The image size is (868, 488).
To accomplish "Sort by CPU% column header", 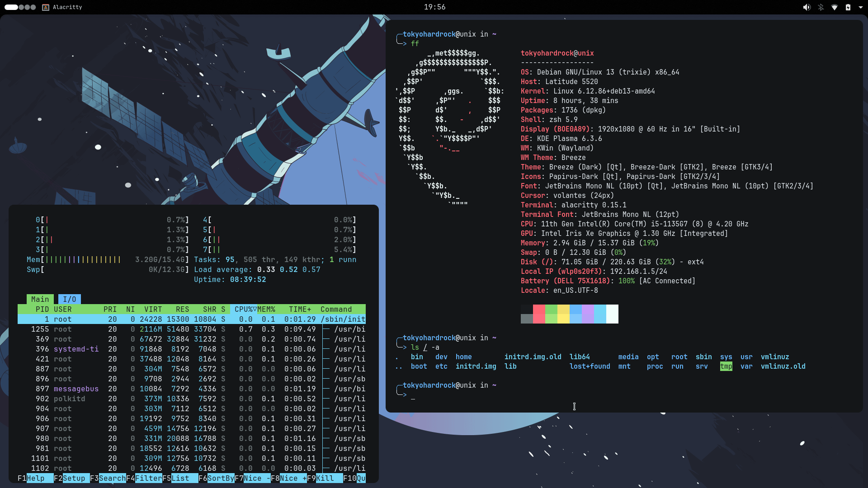I will pos(243,309).
